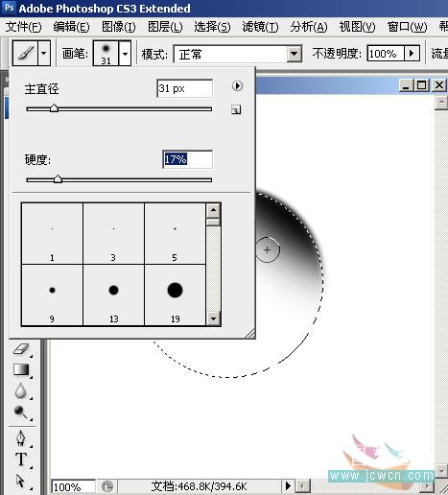448x495 pixels.
Task: Select the Pen tool
Action: point(21,437)
